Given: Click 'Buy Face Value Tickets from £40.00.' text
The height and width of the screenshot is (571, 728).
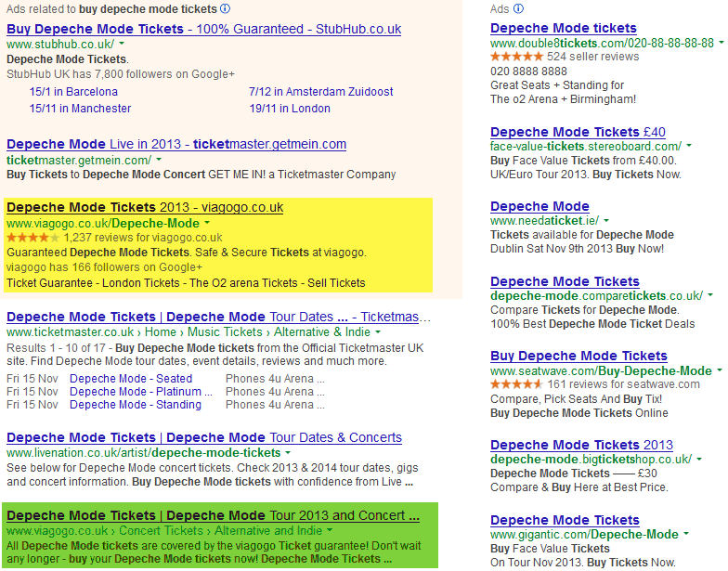Looking at the screenshot, I should (x=583, y=161).
